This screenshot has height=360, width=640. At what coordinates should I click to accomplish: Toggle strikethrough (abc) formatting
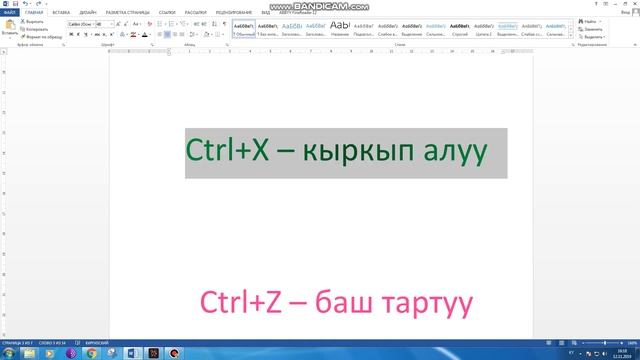pyautogui.click(x=97, y=35)
